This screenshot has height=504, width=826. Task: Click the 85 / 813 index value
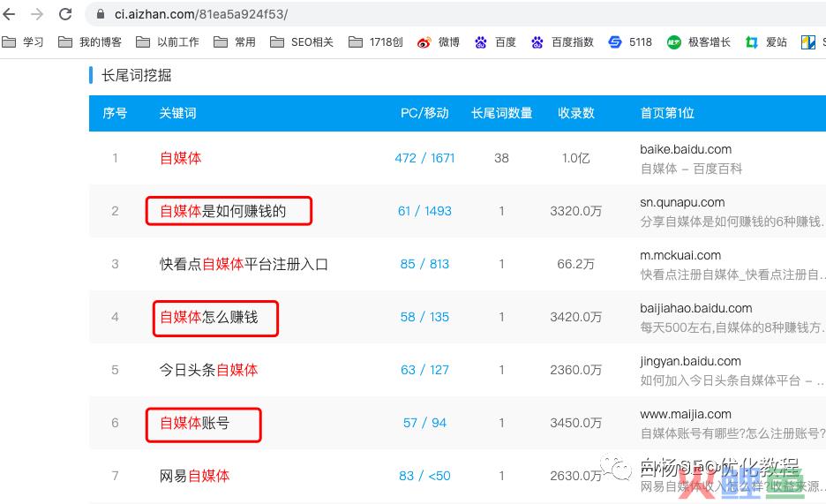424,264
